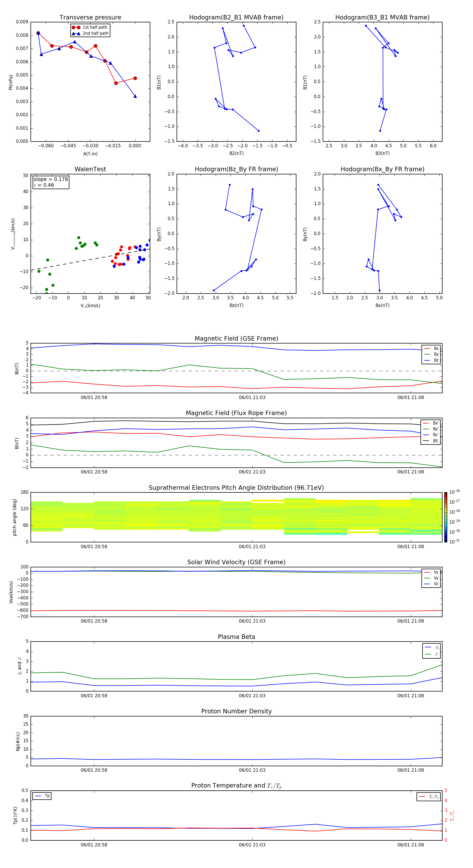Click the 'Np(#/cc)' axis label
473x868 pixels.
(x=18, y=741)
